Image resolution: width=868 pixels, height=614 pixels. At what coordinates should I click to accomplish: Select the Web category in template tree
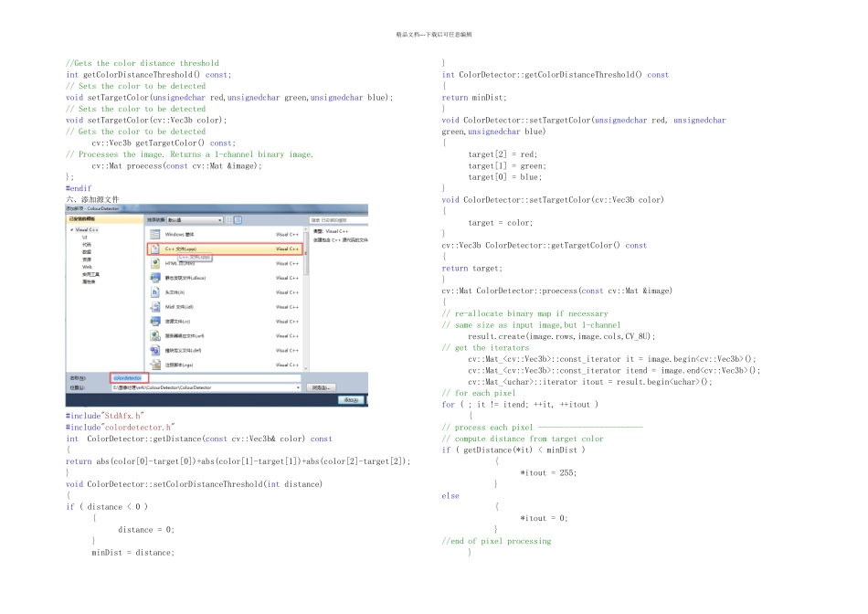coord(87,267)
